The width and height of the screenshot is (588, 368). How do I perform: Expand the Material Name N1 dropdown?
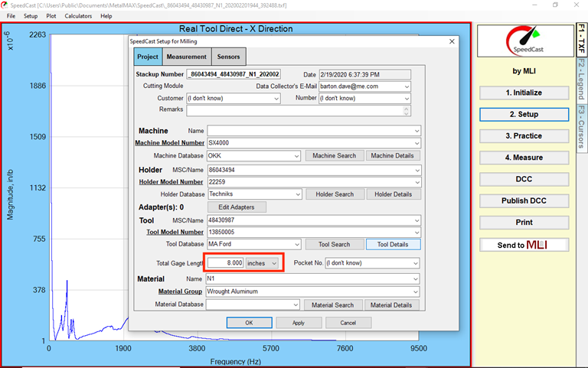tap(416, 279)
